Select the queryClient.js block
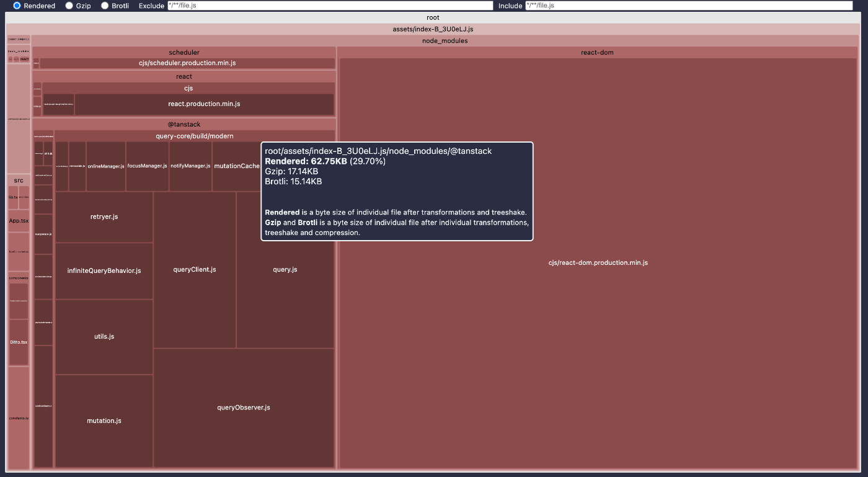 pyautogui.click(x=195, y=270)
